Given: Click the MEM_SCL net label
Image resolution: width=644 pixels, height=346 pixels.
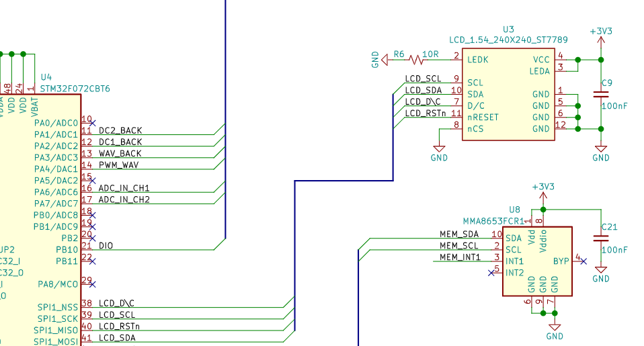Looking at the screenshot, I should [x=458, y=246].
